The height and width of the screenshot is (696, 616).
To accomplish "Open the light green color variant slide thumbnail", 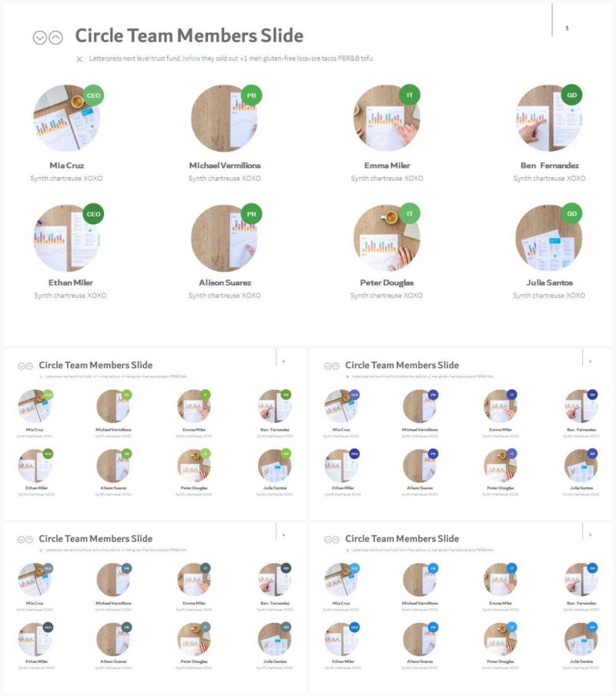I will 155,434.
